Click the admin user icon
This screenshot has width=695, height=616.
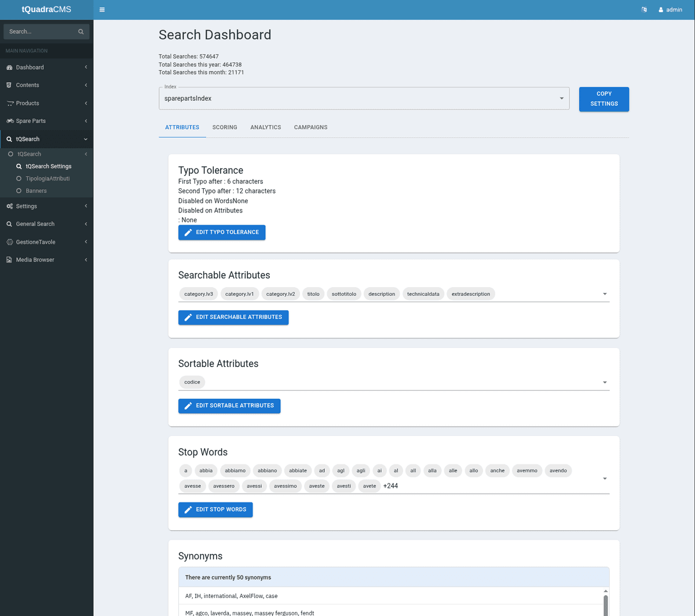pos(662,9)
